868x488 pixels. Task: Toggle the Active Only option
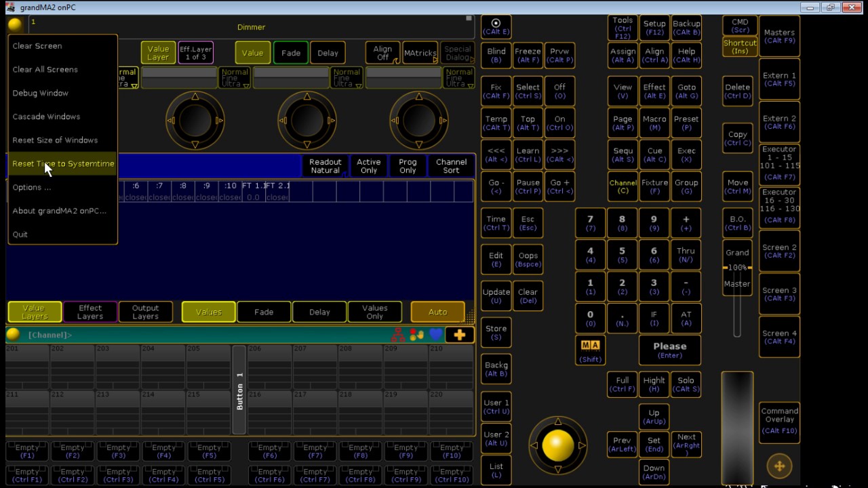pos(368,166)
